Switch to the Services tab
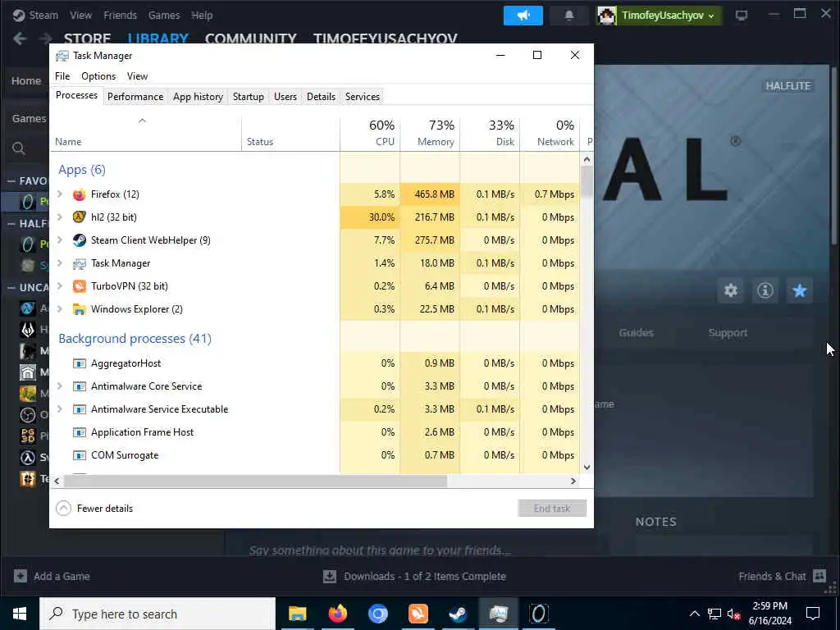840x630 pixels. point(362,97)
